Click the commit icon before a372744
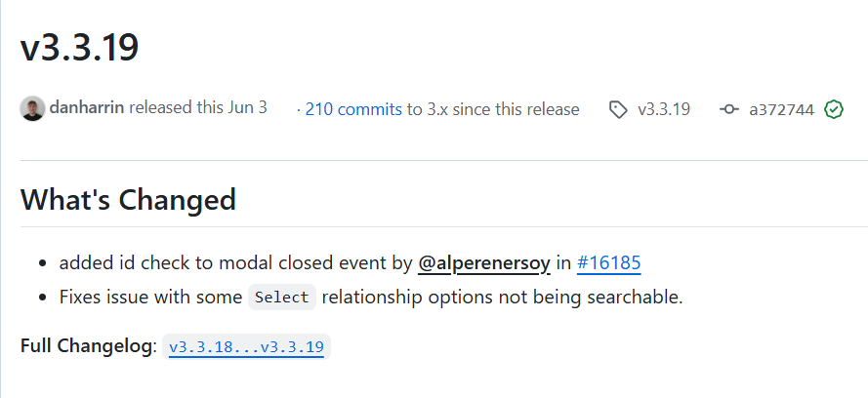868x398 pixels. coord(729,109)
